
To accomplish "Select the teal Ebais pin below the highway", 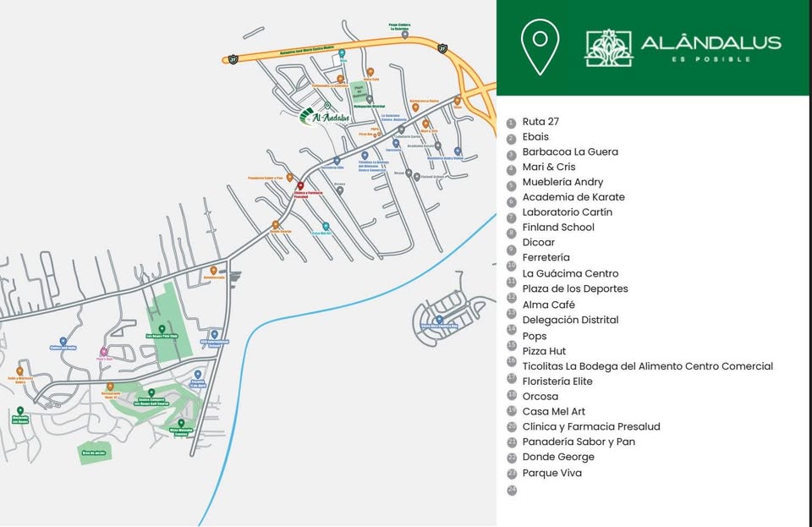I will [342, 53].
